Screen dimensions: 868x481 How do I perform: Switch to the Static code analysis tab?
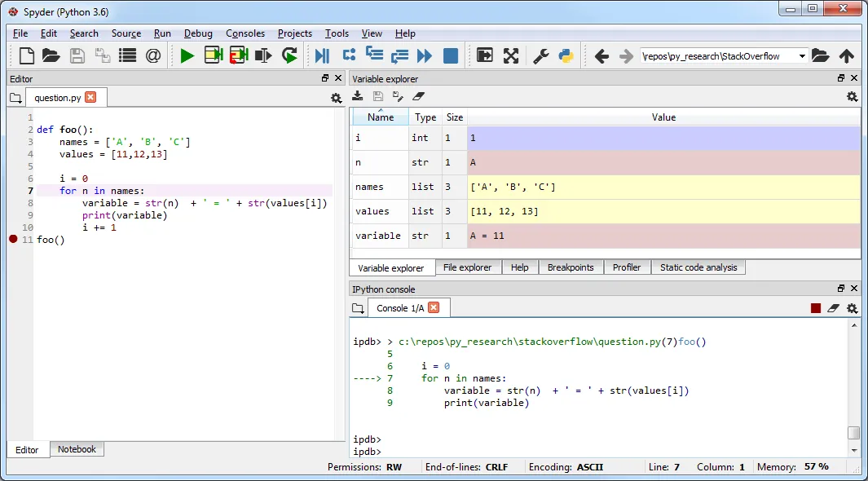pyautogui.click(x=698, y=267)
